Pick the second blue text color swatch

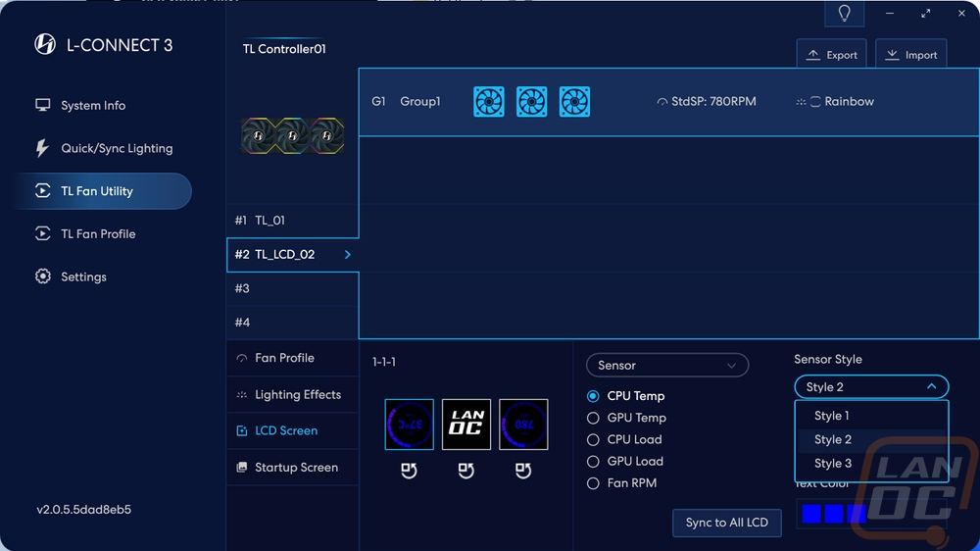(x=834, y=514)
